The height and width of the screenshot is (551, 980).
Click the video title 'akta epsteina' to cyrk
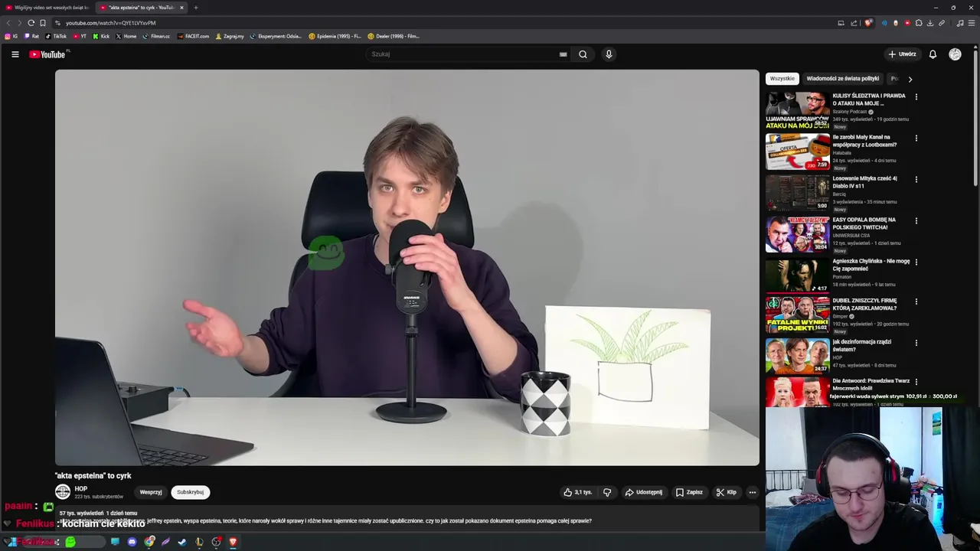point(93,475)
